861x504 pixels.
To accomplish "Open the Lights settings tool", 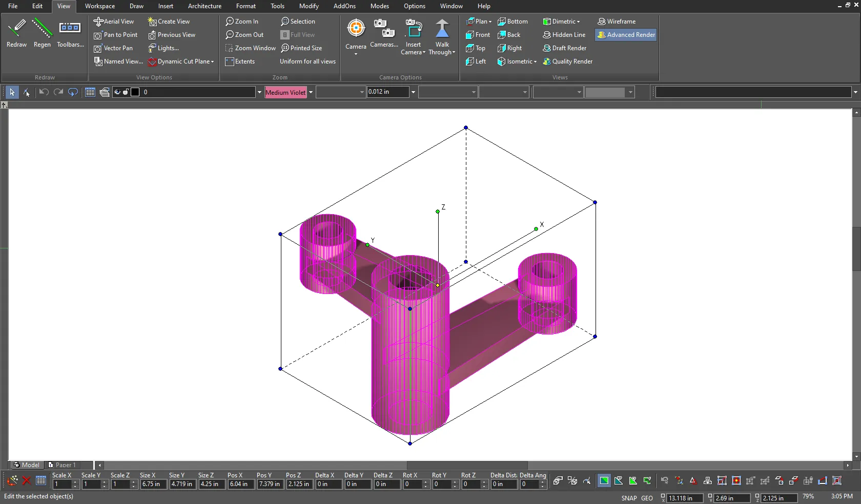I will 163,48.
